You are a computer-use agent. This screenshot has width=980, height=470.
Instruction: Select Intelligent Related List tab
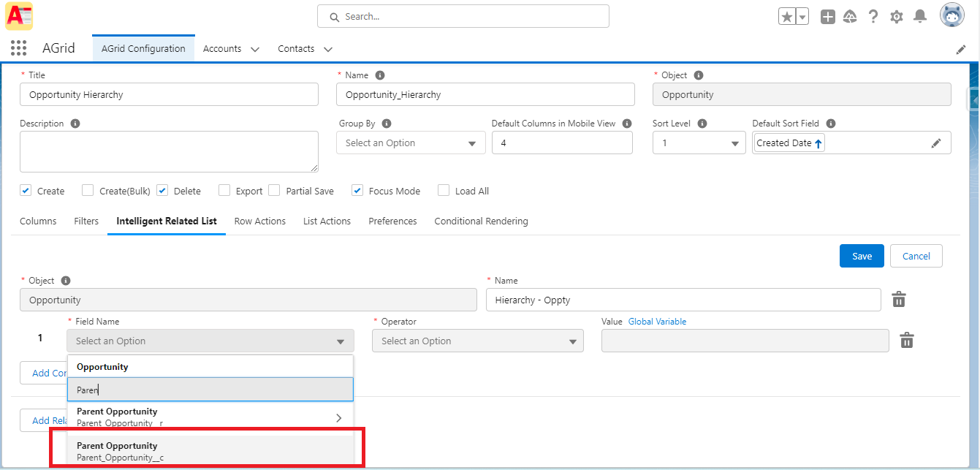click(x=167, y=221)
